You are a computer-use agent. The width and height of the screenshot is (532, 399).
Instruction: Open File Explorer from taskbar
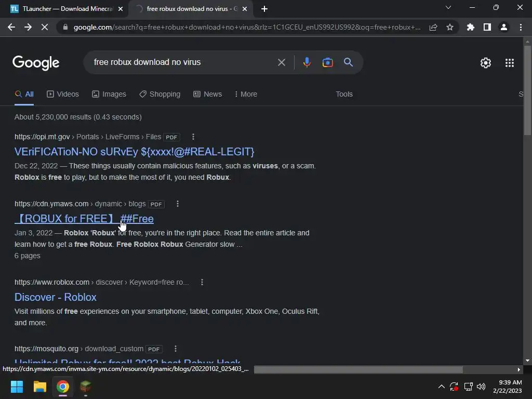click(x=39, y=387)
